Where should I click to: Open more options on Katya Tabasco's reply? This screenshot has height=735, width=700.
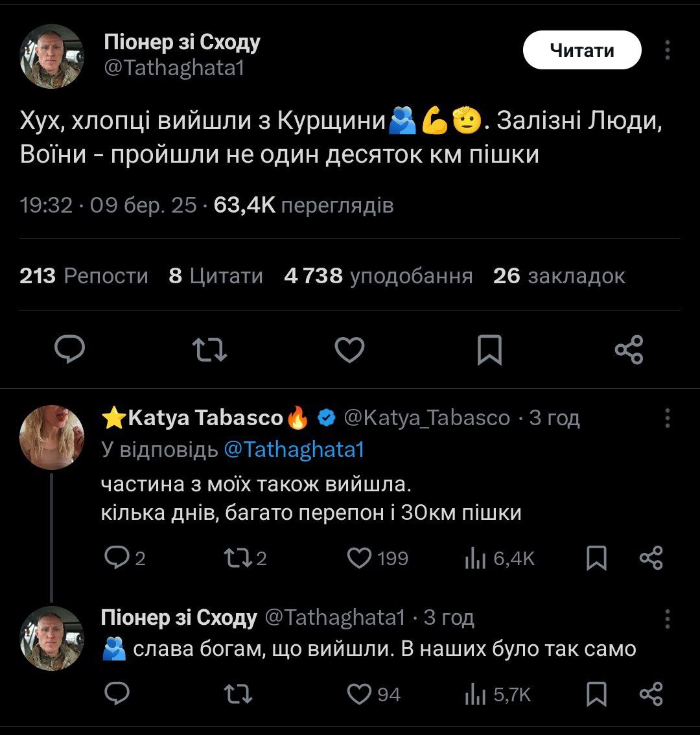[668, 418]
